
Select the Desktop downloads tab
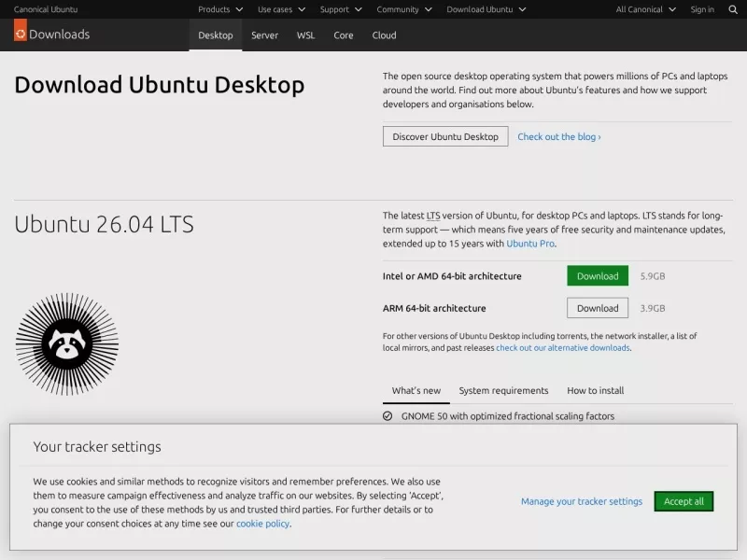[x=216, y=35]
